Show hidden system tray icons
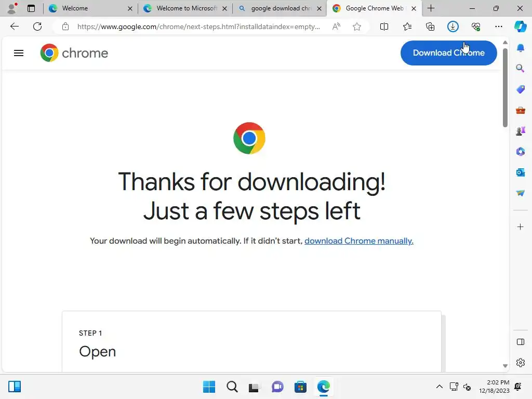The height and width of the screenshot is (399, 532). tap(440, 387)
